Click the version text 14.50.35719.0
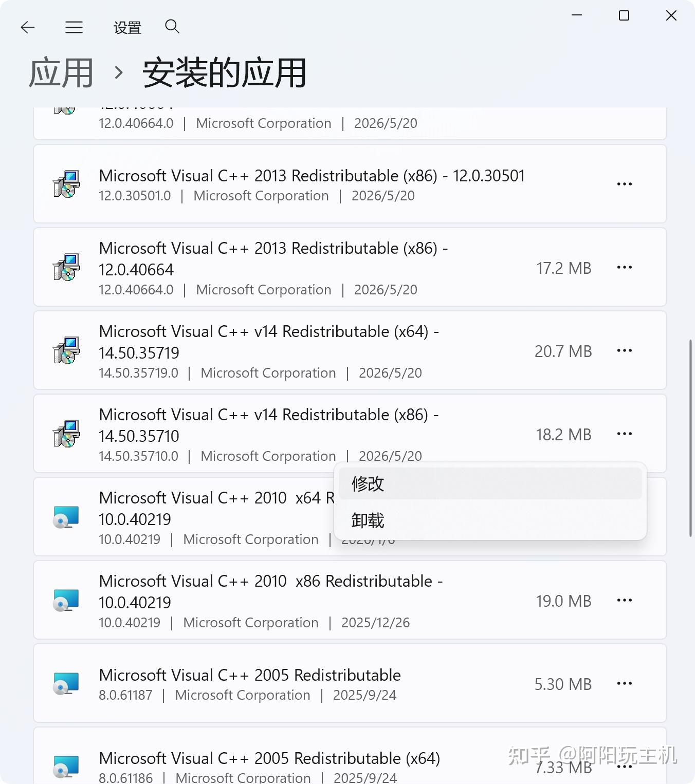 139,373
